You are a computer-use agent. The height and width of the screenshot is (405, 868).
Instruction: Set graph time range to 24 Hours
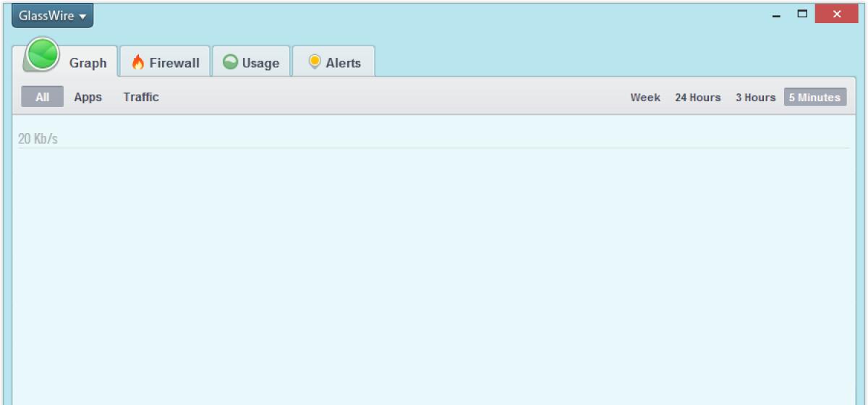pyautogui.click(x=697, y=98)
